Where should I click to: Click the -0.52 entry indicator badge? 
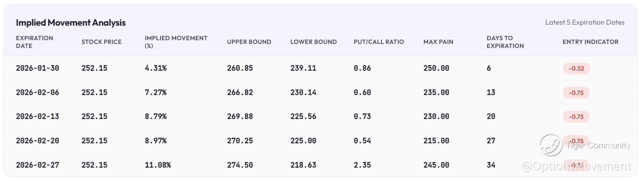[576, 69]
